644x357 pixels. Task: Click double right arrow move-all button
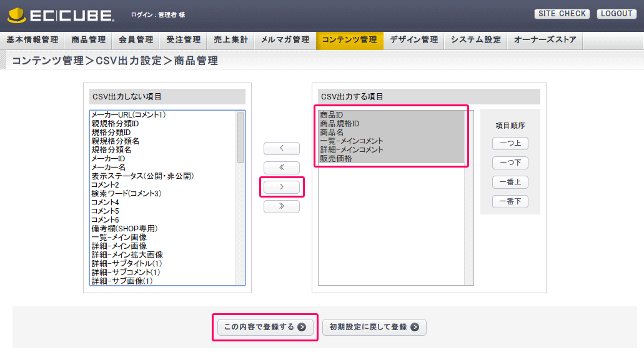pyautogui.click(x=281, y=206)
